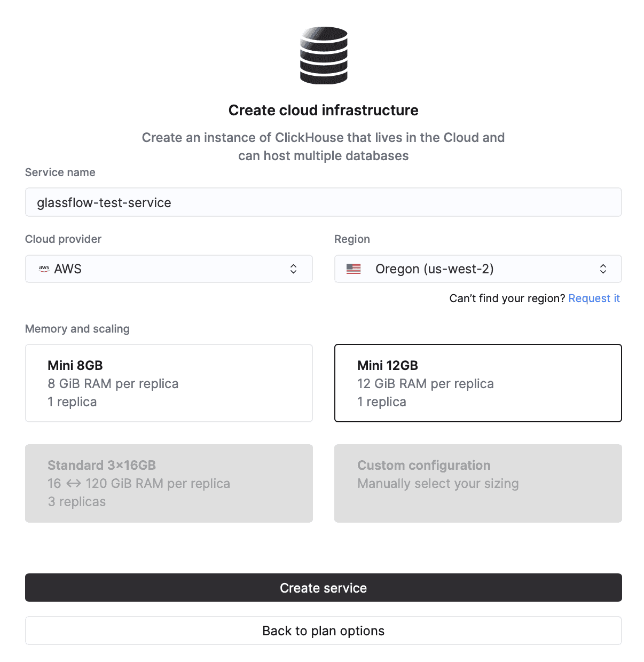This screenshot has height=662, width=644.
Task: Click the Request it link
Action: click(x=594, y=298)
